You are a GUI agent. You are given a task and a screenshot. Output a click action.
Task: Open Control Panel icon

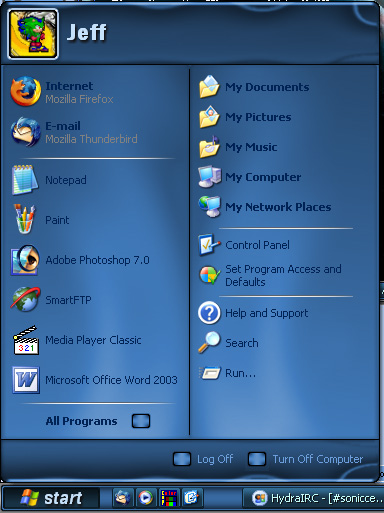(x=209, y=245)
